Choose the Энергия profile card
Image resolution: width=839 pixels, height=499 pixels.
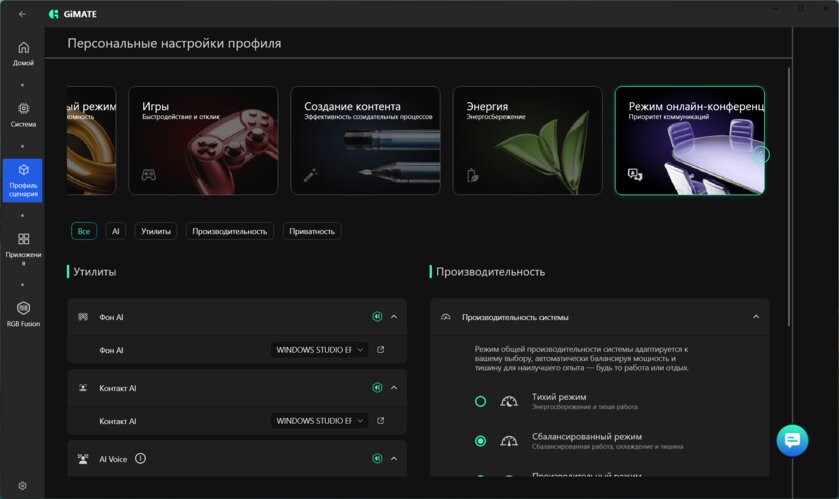click(528, 141)
